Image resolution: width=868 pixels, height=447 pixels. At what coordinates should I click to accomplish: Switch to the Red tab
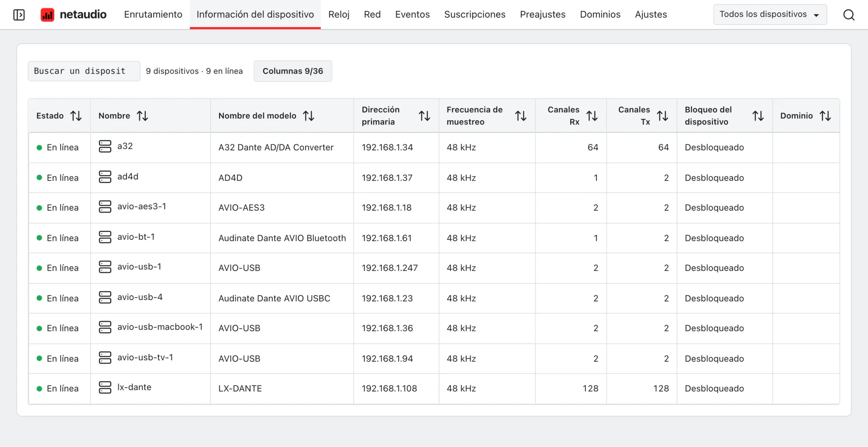(372, 14)
